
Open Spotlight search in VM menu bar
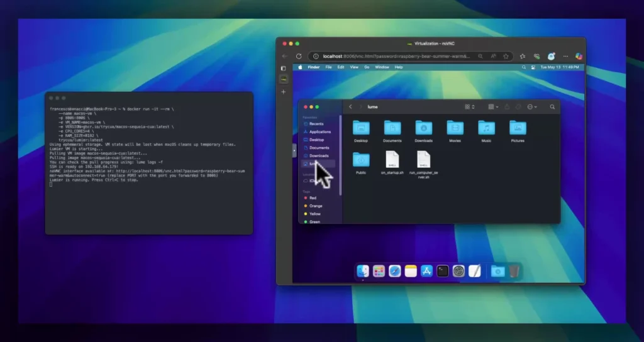click(x=524, y=67)
